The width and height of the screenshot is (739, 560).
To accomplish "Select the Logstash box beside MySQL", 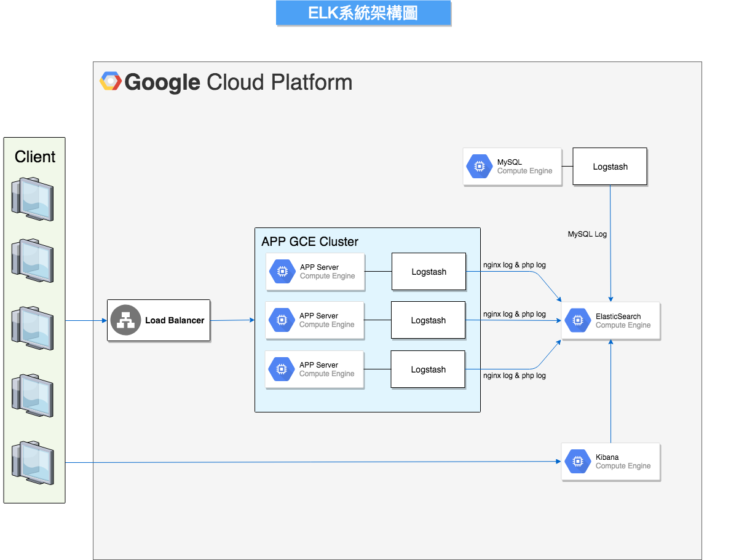I will [x=610, y=167].
